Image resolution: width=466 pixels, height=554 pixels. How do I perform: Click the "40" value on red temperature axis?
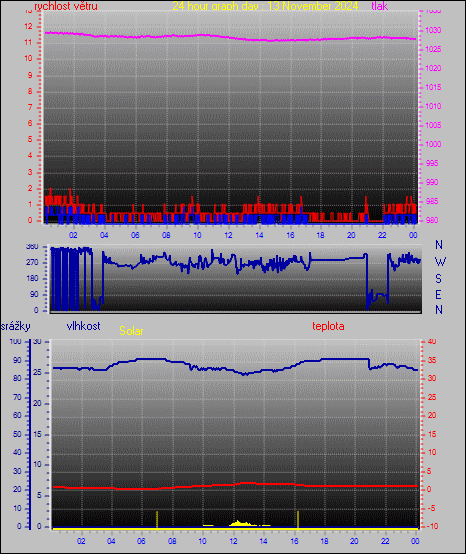432,342
